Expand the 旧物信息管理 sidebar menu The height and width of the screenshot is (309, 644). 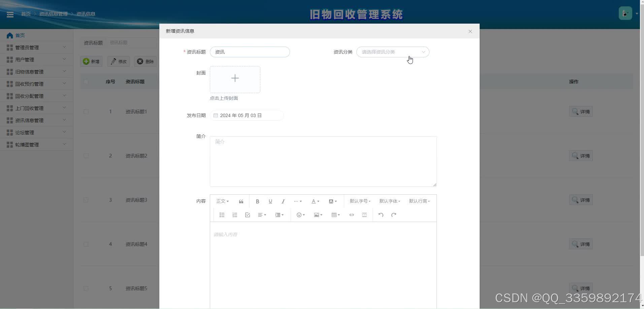[x=36, y=72]
